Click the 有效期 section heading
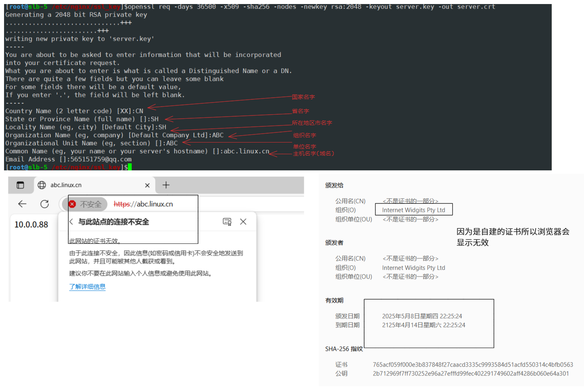This screenshot has width=588, height=390. (334, 300)
